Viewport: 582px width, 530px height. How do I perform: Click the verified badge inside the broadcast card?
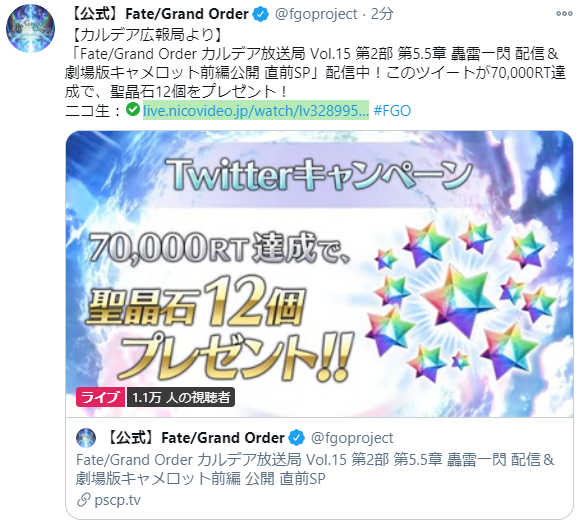coord(297,438)
